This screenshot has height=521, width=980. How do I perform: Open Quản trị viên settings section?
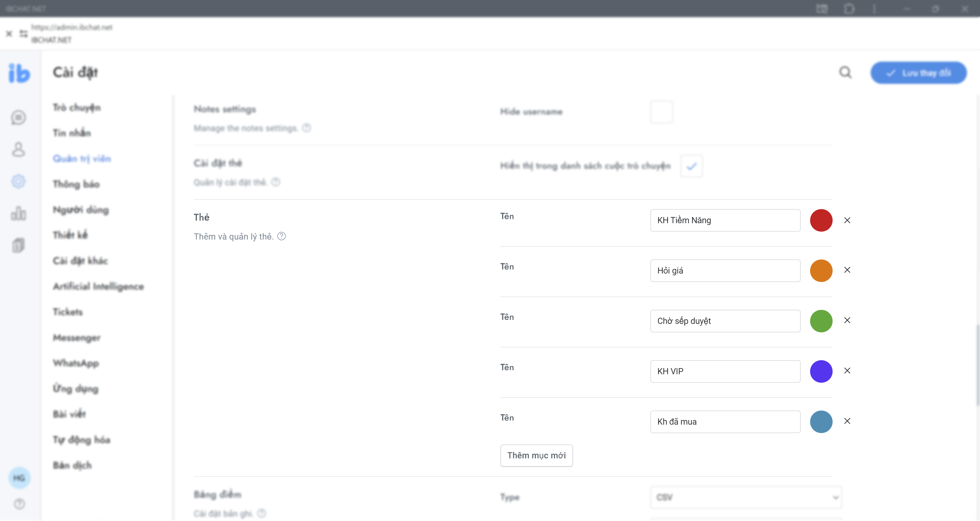tap(82, 158)
